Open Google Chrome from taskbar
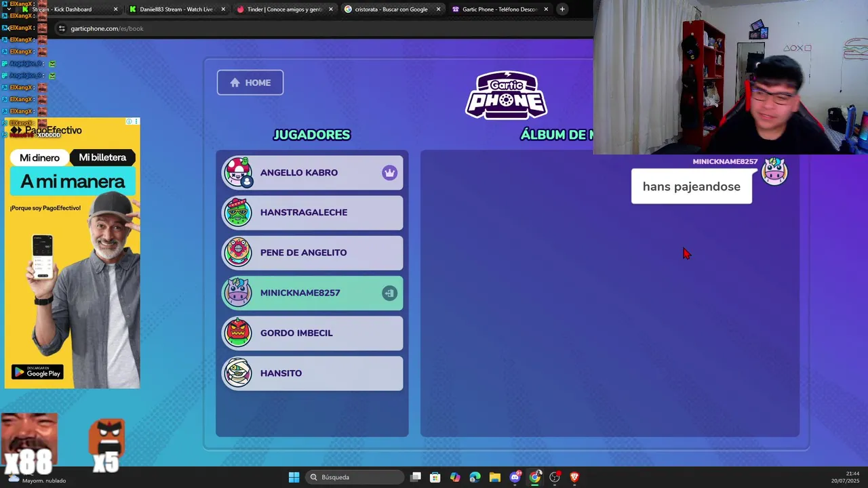 click(x=535, y=477)
